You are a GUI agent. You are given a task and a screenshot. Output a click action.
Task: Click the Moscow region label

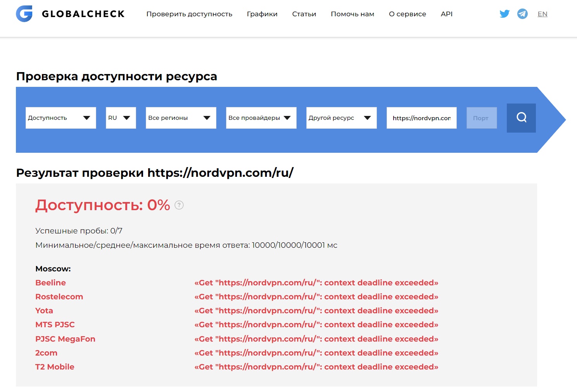coord(53,269)
